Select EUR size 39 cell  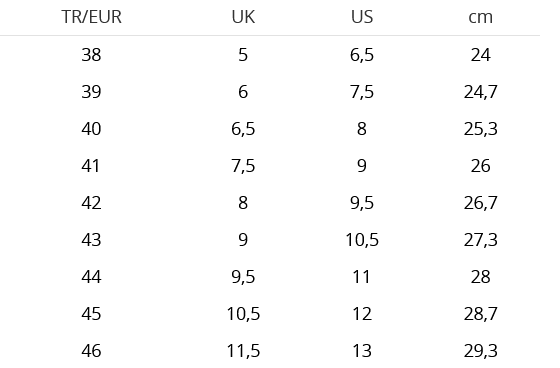coord(91,91)
